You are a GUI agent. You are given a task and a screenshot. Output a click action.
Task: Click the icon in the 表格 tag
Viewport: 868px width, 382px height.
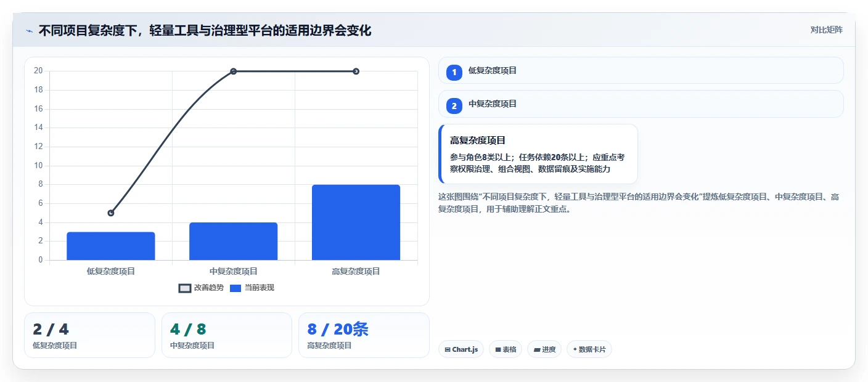pyautogui.click(x=498, y=350)
